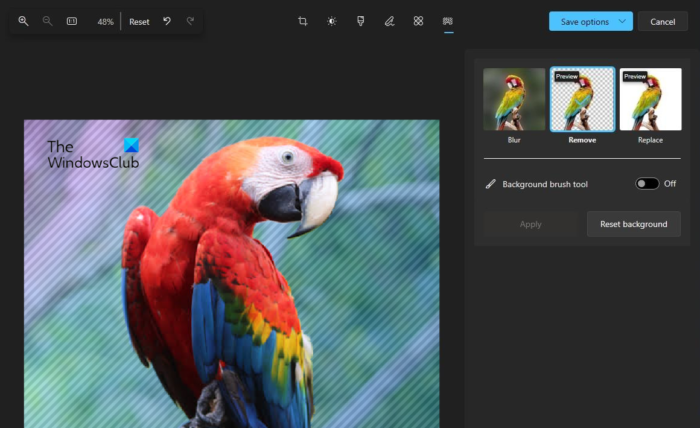Click the Apply button
700x428 pixels.
pyautogui.click(x=530, y=224)
